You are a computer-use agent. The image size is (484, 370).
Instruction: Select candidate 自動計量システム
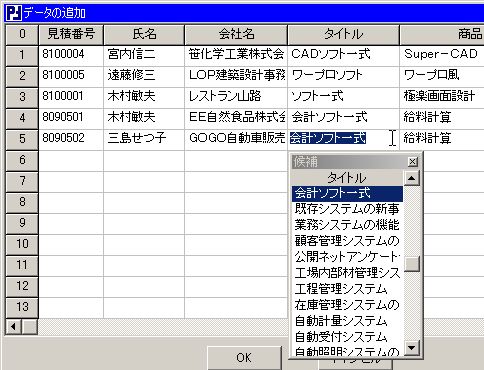coord(347,321)
